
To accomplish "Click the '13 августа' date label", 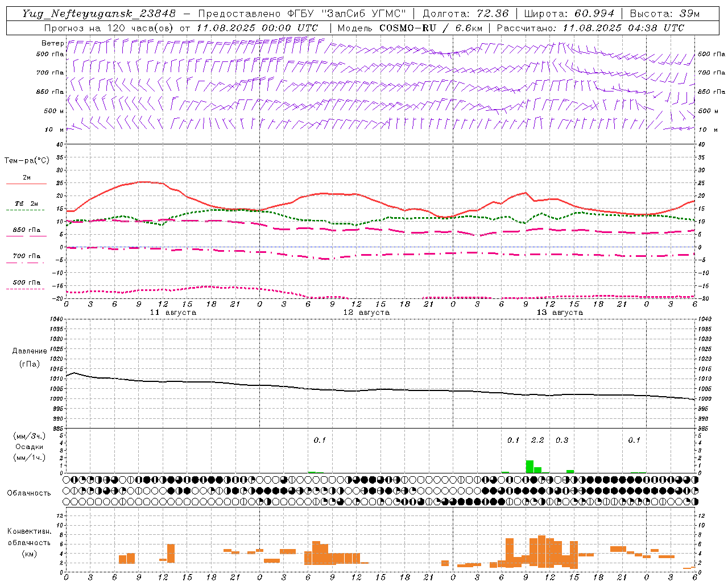I will [560, 313].
